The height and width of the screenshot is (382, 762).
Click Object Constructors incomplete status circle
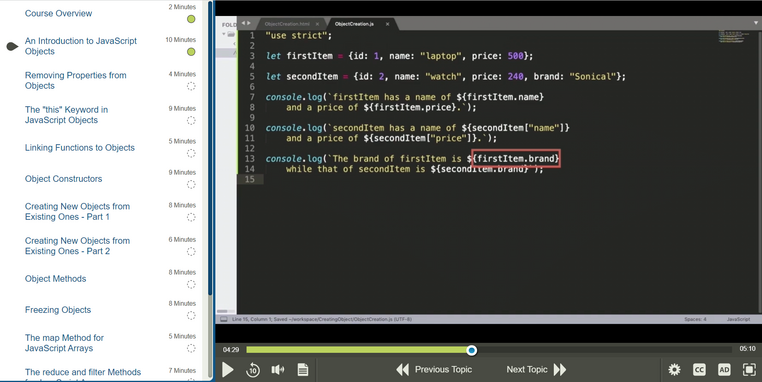pyautogui.click(x=191, y=184)
